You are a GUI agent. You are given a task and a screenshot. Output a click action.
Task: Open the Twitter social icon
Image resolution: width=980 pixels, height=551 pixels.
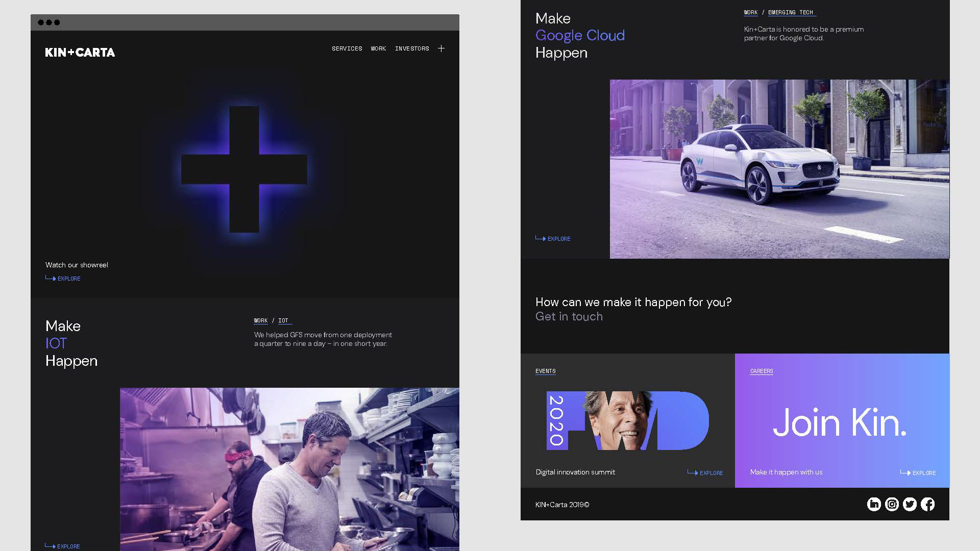pyautogui.click(x=910, y=504)
